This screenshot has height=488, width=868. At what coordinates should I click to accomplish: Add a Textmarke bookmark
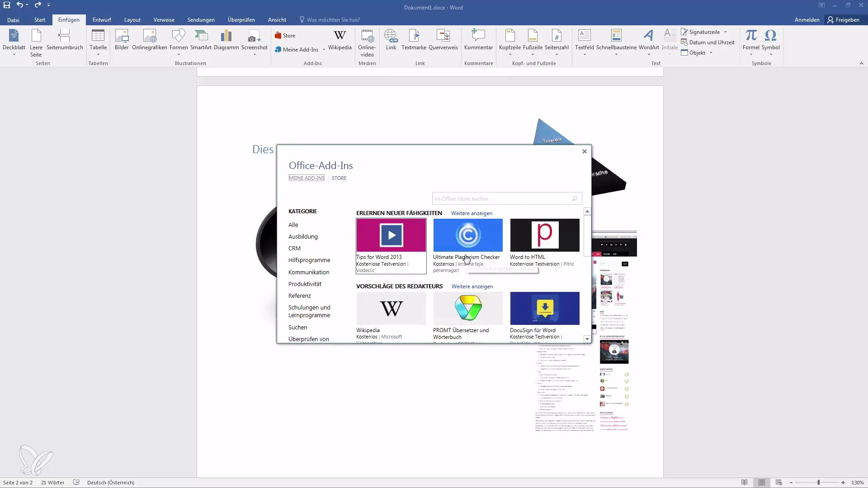(x=414, y=40)
